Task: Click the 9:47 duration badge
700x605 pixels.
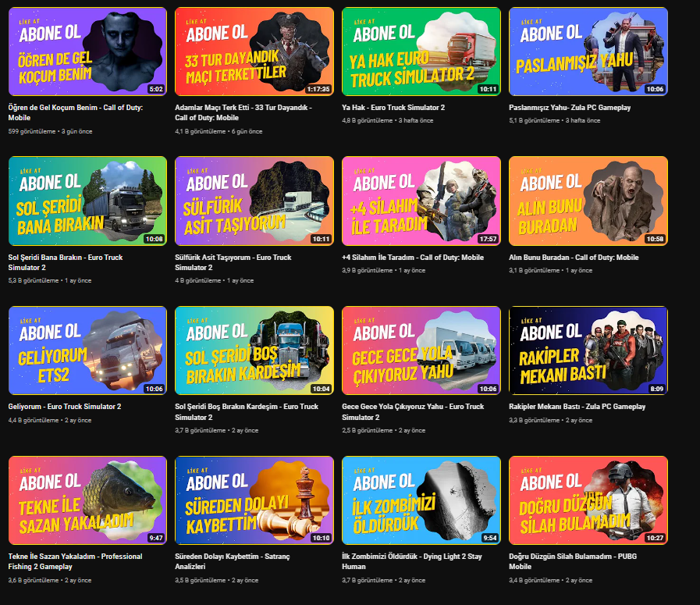Action: (156, 538)
